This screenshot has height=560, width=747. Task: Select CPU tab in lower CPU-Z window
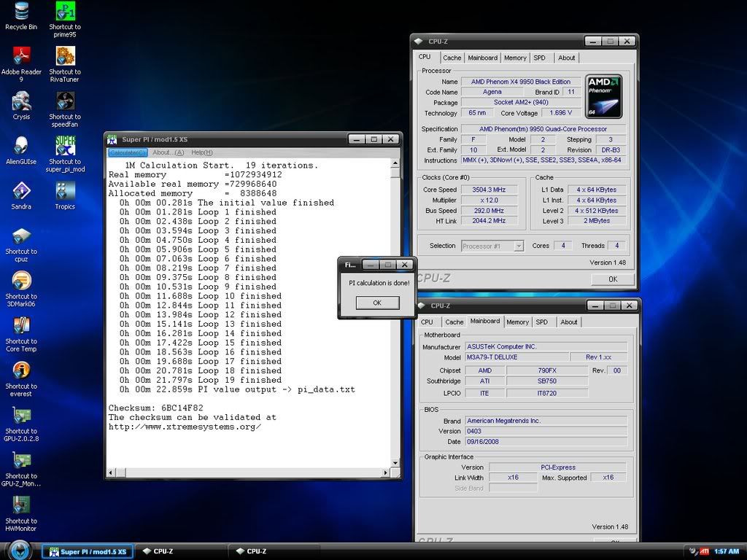coord(427,322)
